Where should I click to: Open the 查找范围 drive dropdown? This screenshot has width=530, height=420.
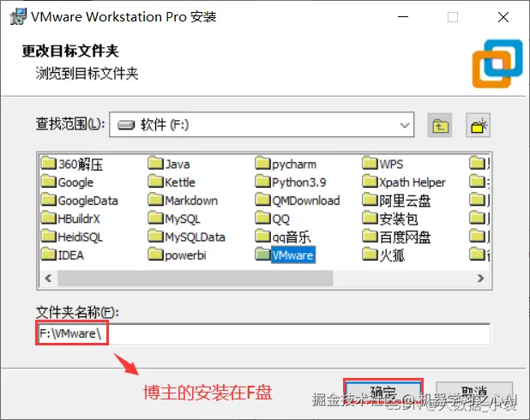coord(262,124)
